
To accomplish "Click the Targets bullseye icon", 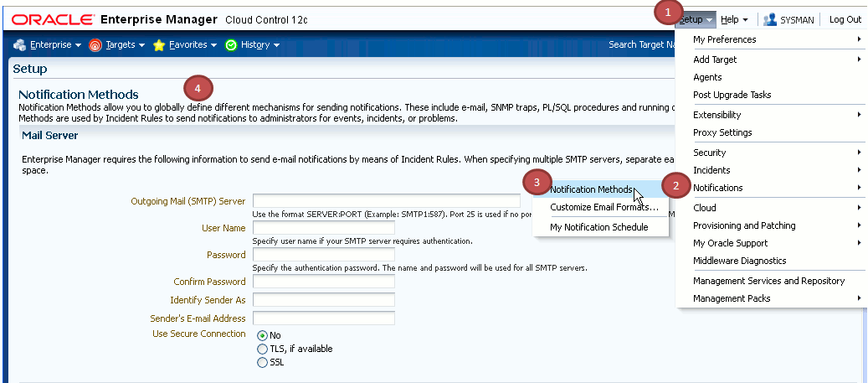I will click(95, 45).
